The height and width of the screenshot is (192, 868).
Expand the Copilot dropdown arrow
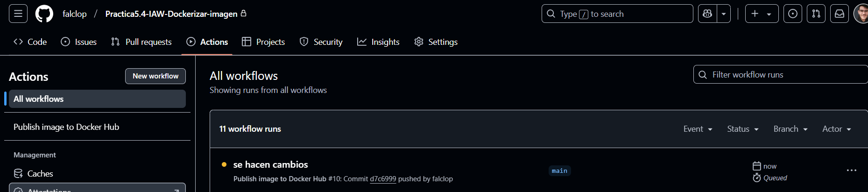coord(724,14)
